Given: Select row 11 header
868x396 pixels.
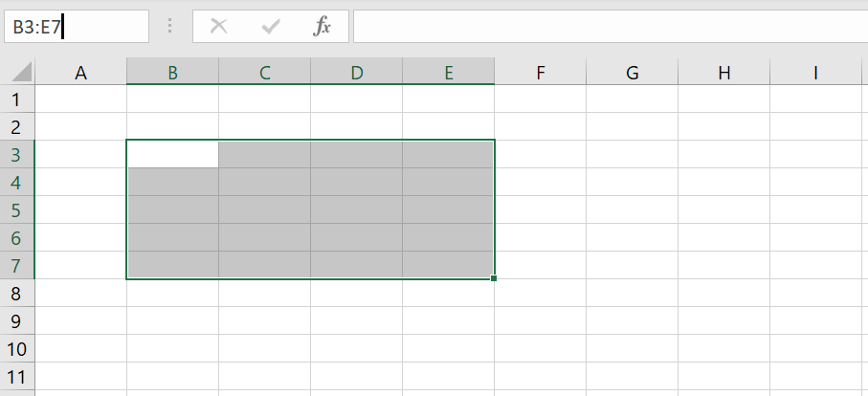Looking at the screenshot, I should (x=16, y=376).
